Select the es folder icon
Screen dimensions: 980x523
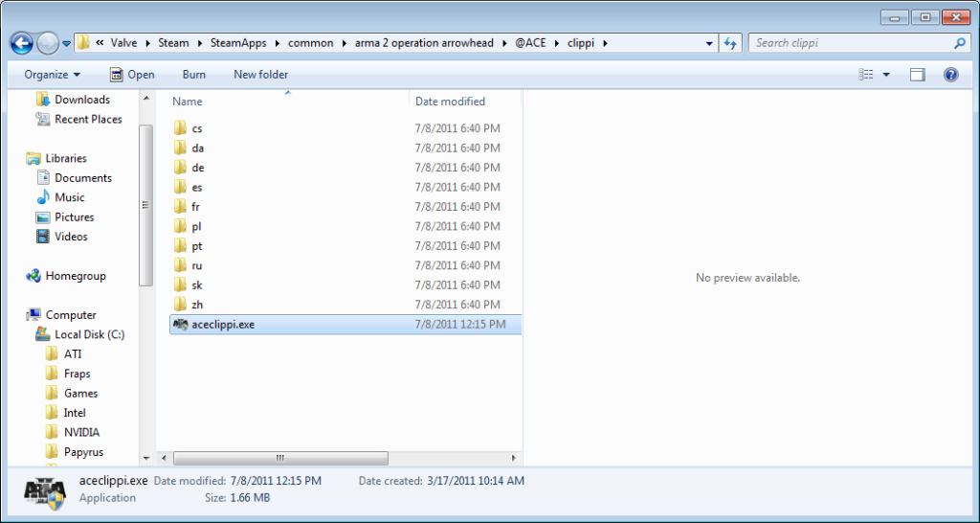pyautogui.click(x=180, y=187)
